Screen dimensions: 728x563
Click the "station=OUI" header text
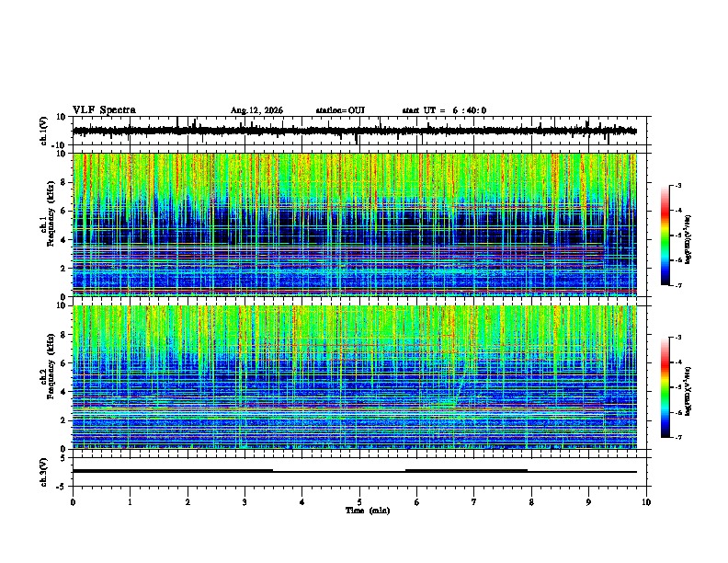pos(340,110)
